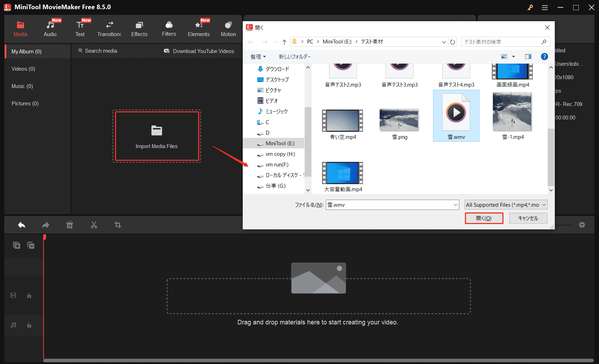The image size is (599, 364).
Task: Toggle the preview pane in the Open dialog
Action: (x=528, y=56)
